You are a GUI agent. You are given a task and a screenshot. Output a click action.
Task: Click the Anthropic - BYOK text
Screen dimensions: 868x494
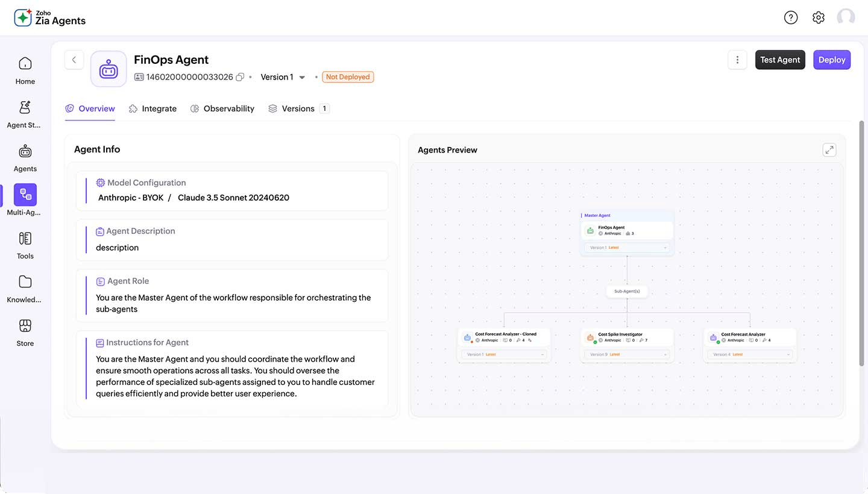(x=131, y=198)
